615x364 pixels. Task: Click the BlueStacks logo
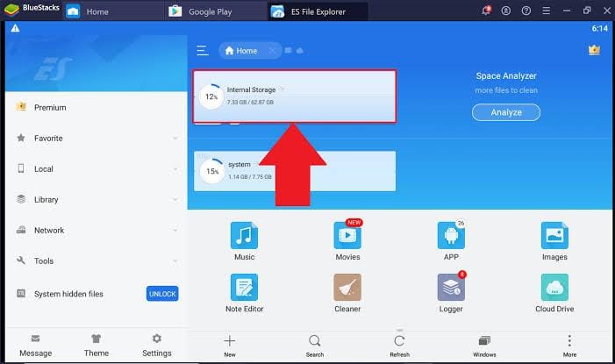click(x=11, y=10)
